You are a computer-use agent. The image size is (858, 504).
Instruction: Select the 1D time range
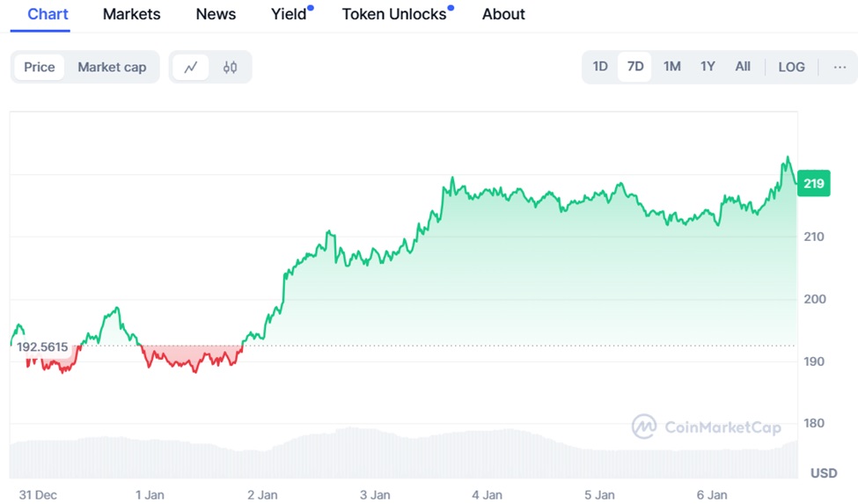[x=600, y=67]
